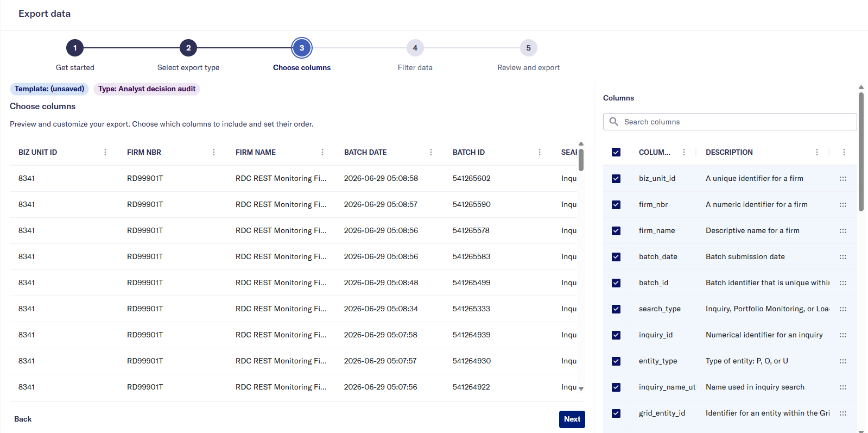The height and width of the screenshot is (433, 868).
Task: Open FIRM NAME column kebab menu
Action: pyautogui.click(x=322, y=152)
